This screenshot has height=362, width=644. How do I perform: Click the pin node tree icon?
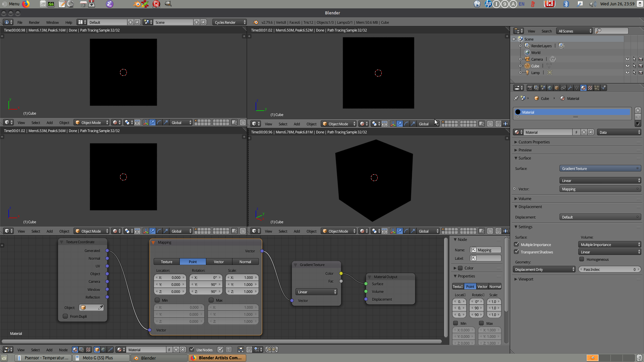[x=220, y=350]
